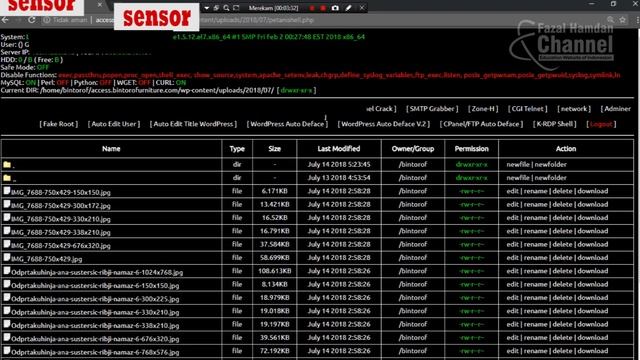Click file icon for namaz-6-300x225.jpg

pyautogui.click(x=7, y=298)
